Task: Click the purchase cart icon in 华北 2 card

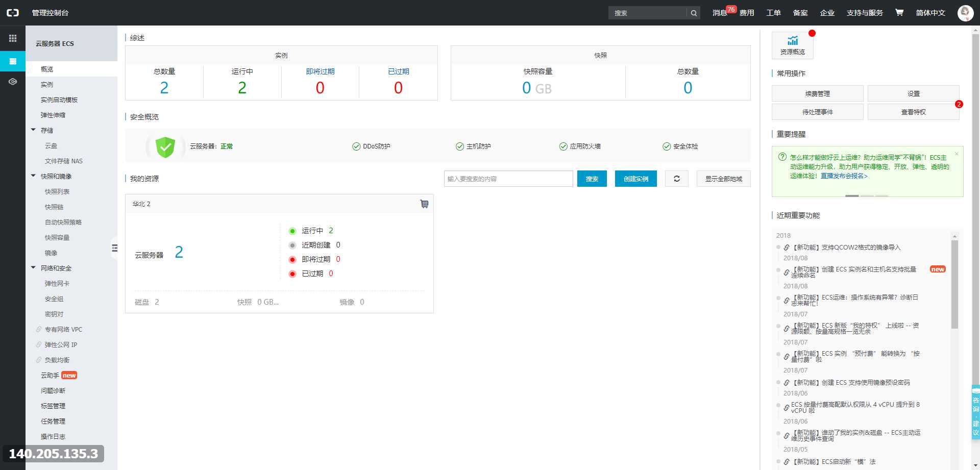Action: tap(424, 204)
